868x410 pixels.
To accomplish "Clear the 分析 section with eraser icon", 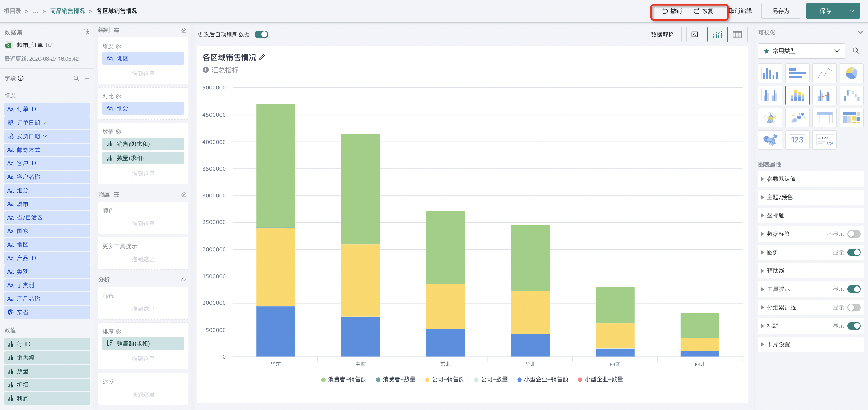I will tap(183, 280).
